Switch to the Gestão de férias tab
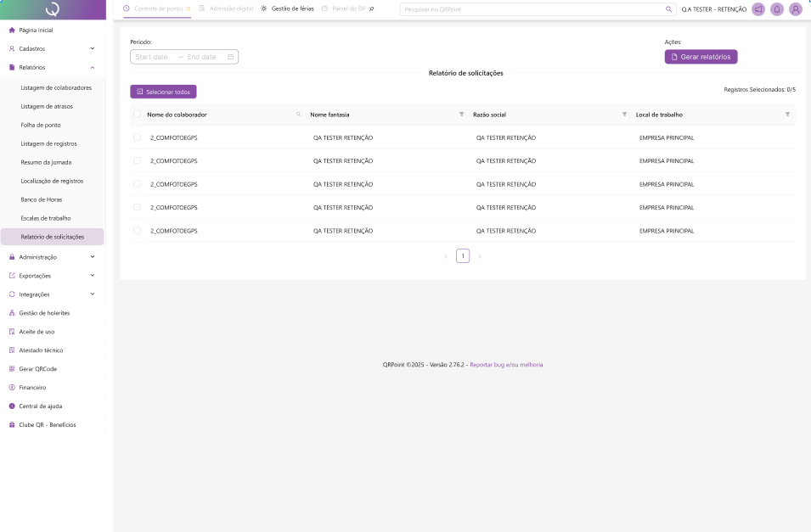The image size is (811, 532). 288,8
